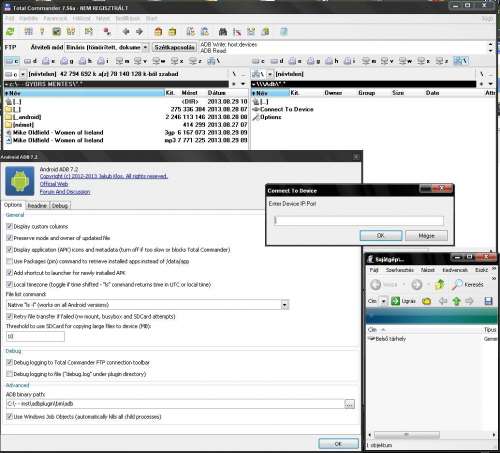The image size is (500, 453).
Task: Click the pack files toolbar icon
Action: click(158, 32)
